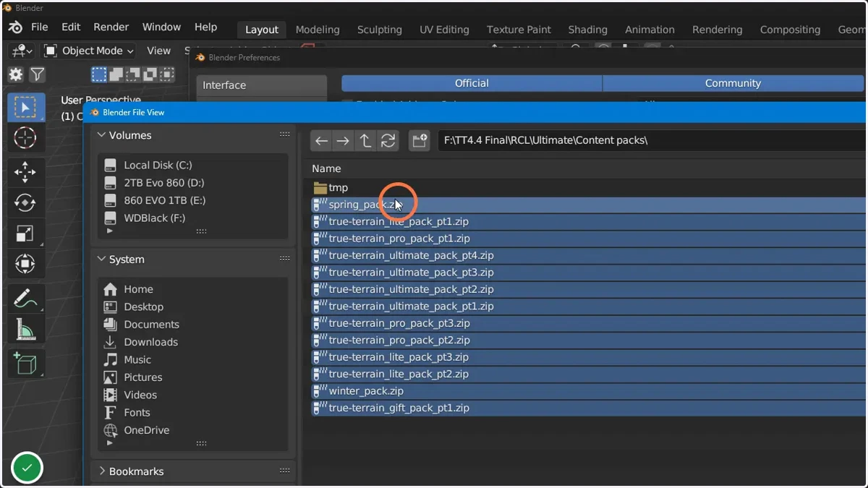Go up to parent directory

[366, 140]
